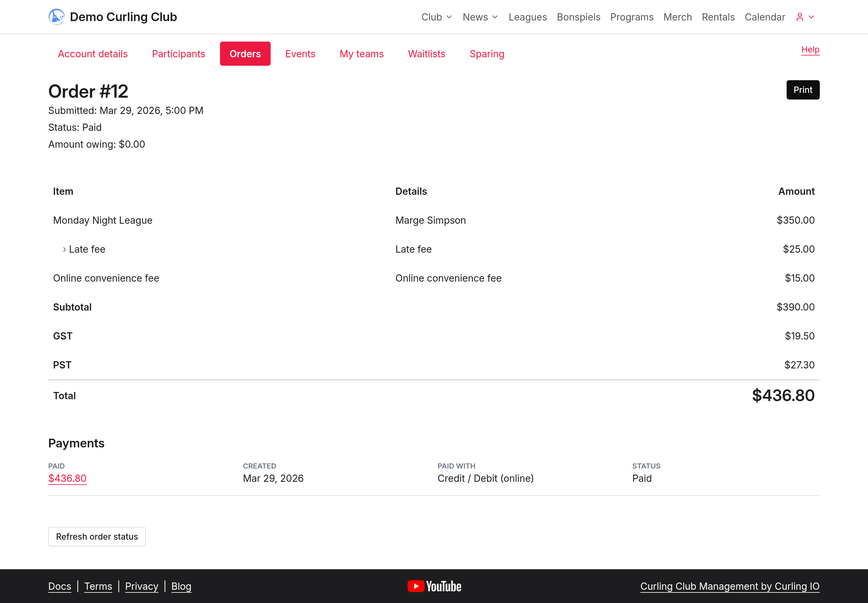The height and width of the screenshot is (603, 868).
Task: Open the Merch page
Action: pyautogui.click(x=677, y=17)
